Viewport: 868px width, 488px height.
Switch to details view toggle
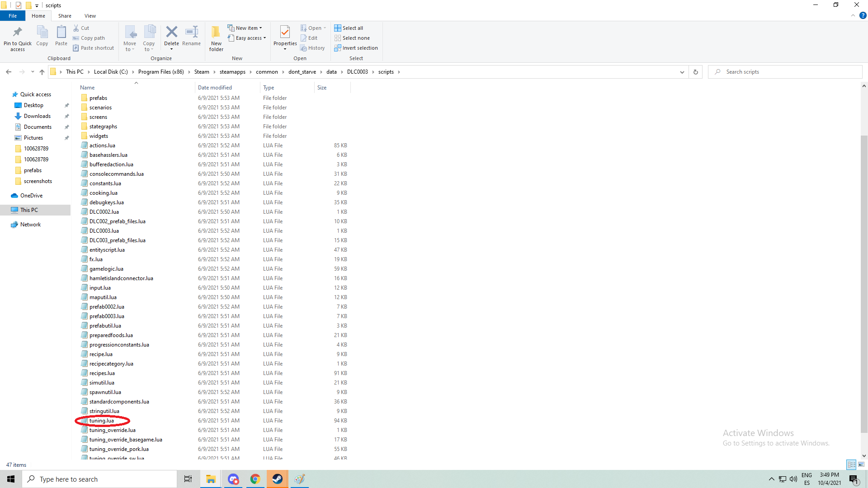(x=851, y=465)
